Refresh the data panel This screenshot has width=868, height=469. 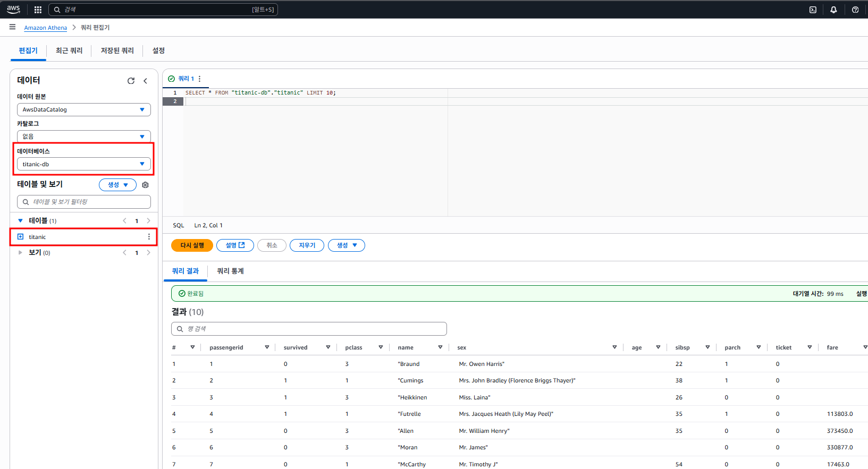131,81
